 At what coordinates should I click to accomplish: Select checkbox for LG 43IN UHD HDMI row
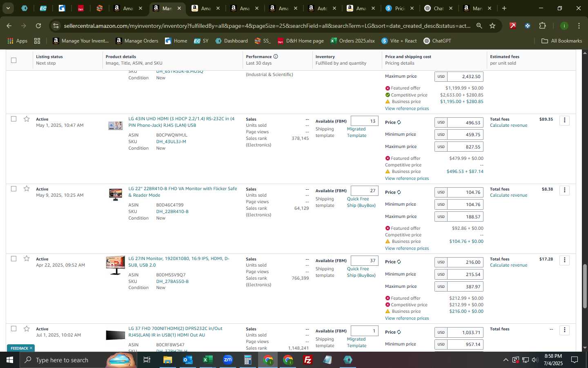tap(13, 119)
